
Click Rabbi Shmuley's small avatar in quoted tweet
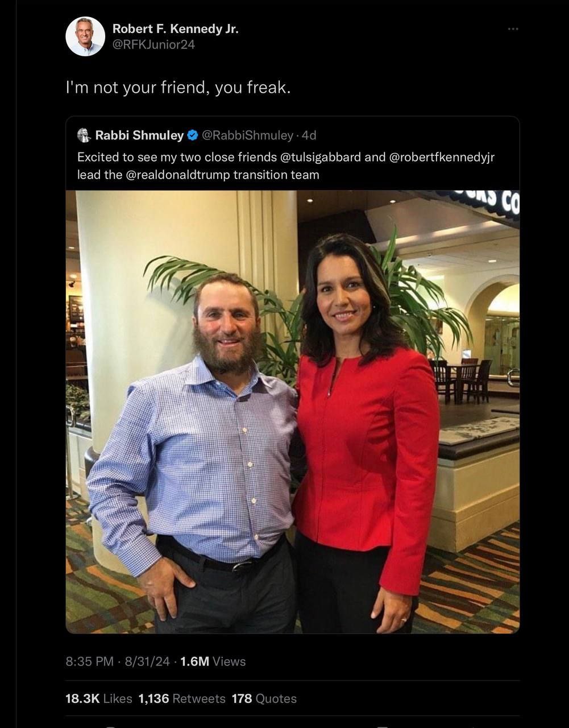point(84,135)
